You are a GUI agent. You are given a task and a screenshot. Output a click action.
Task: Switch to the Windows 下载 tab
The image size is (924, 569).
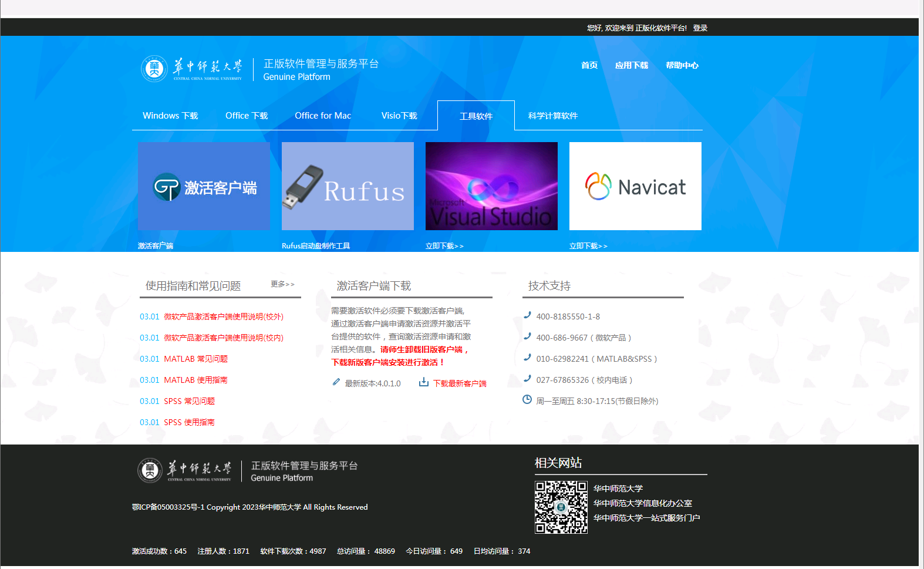[170, 116]
